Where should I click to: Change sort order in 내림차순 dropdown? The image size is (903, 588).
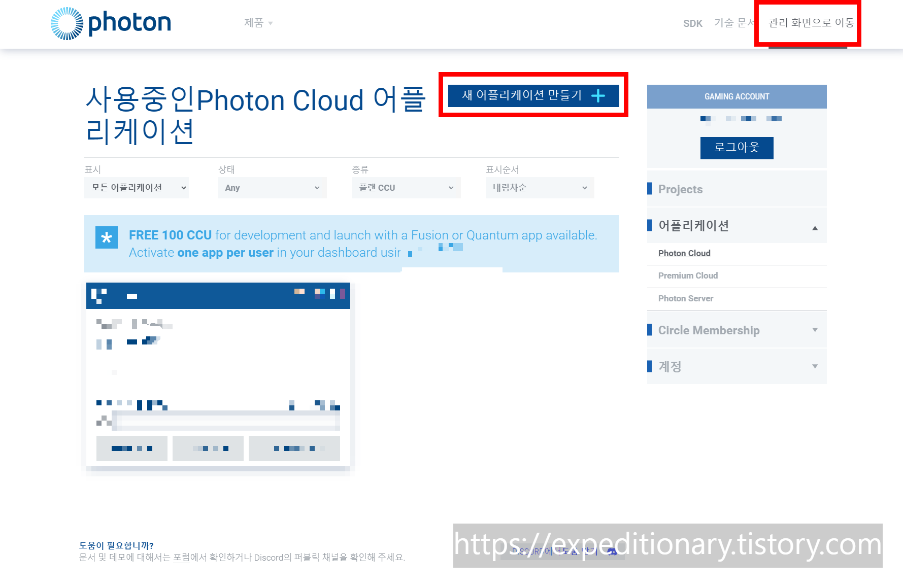click(x=540, y=188)
